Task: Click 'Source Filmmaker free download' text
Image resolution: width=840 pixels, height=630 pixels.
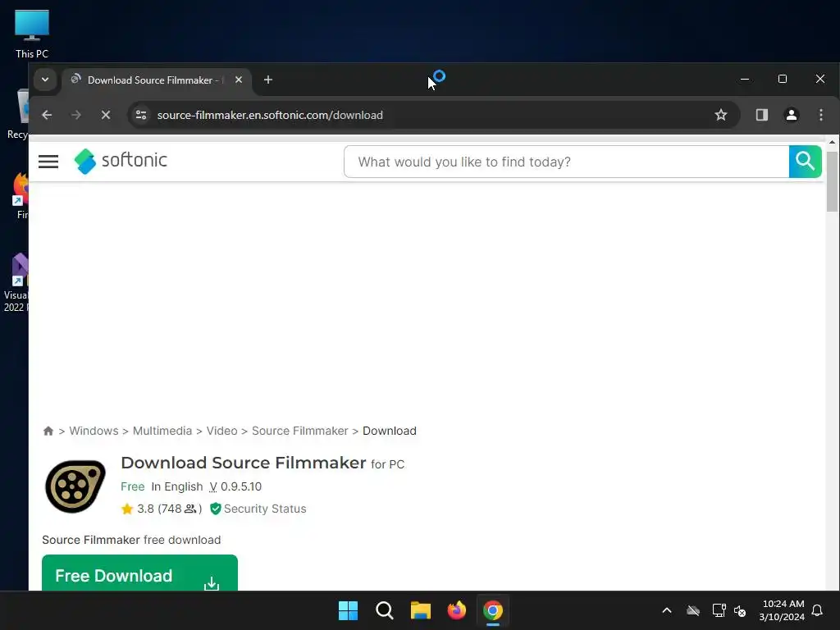Action: (131, 540)
